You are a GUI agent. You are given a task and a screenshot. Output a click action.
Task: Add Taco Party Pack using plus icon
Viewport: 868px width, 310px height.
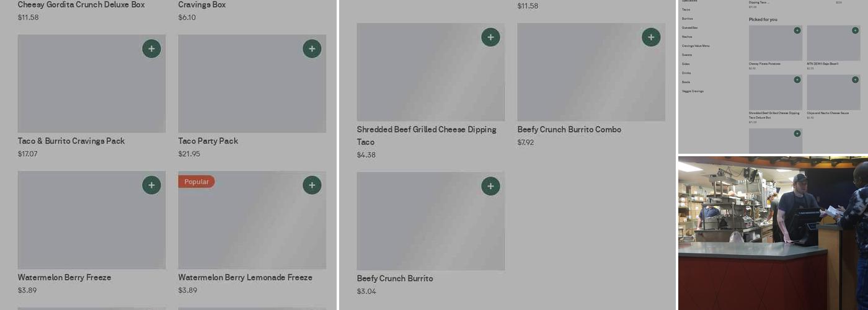312,49
